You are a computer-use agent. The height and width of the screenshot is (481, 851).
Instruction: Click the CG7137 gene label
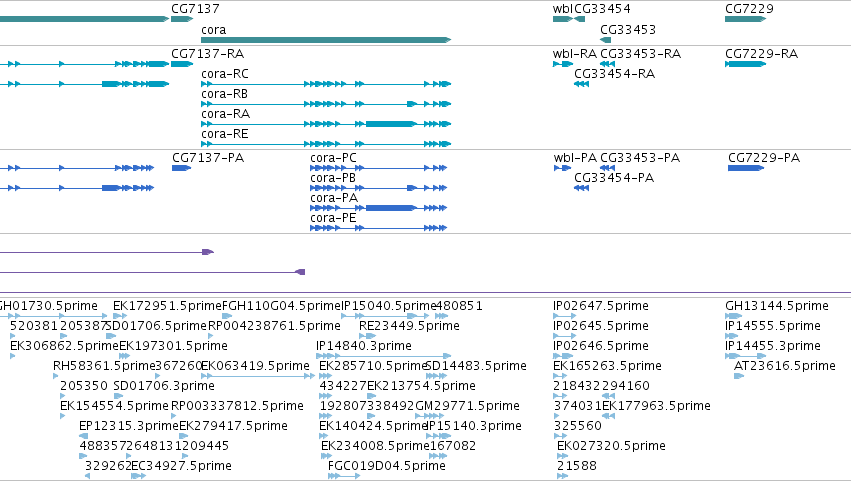pos(195,9)
